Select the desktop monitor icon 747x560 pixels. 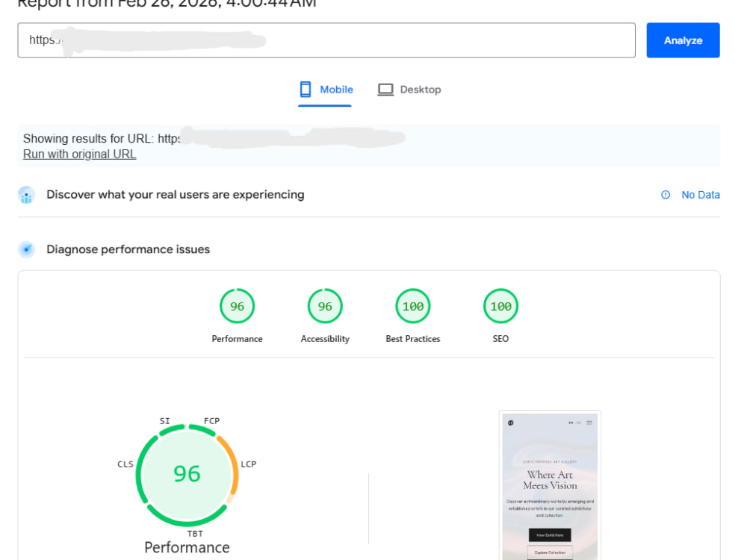[385, 90]
